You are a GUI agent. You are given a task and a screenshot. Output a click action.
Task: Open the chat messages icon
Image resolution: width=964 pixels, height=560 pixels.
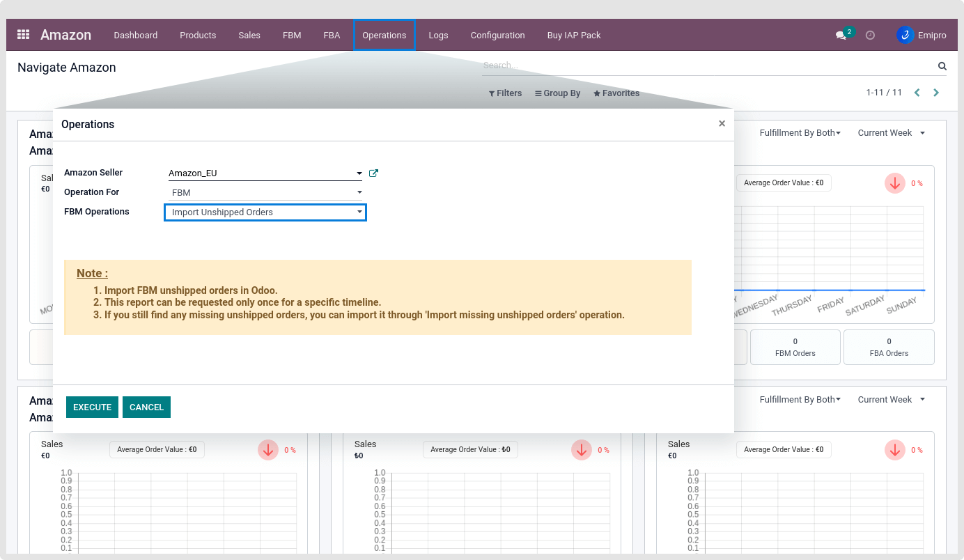(841, 36)
